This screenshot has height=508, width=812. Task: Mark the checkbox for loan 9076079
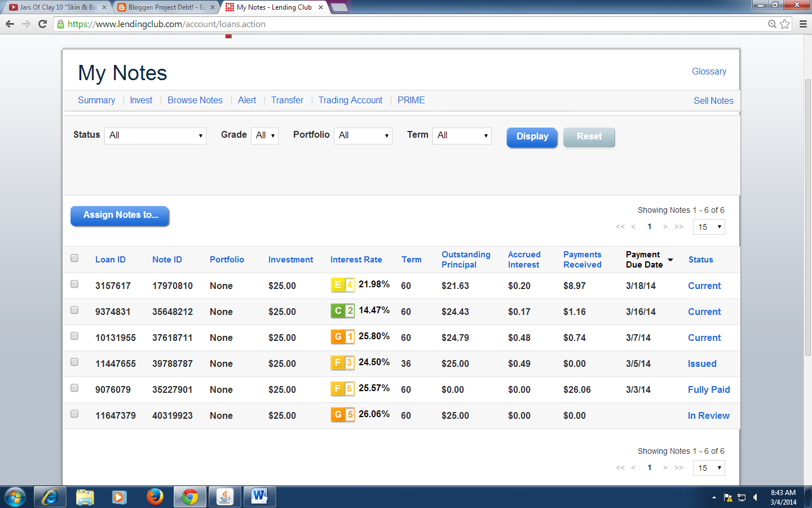point(74,388)
